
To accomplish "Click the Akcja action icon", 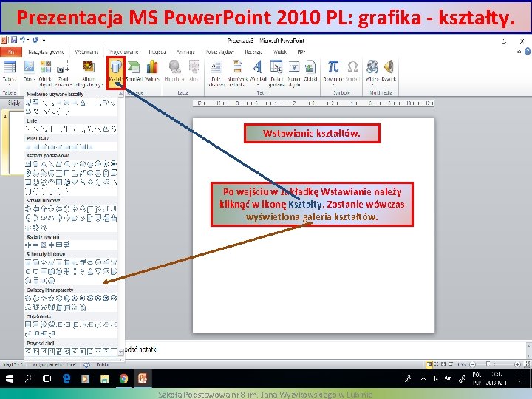I will pyautogui.click(x=194, y=66).
